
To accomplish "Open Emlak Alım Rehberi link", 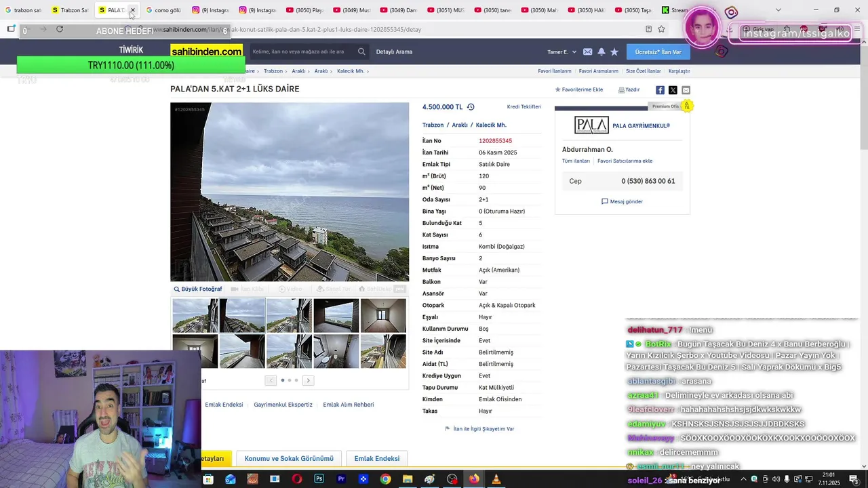I will 349,405.
